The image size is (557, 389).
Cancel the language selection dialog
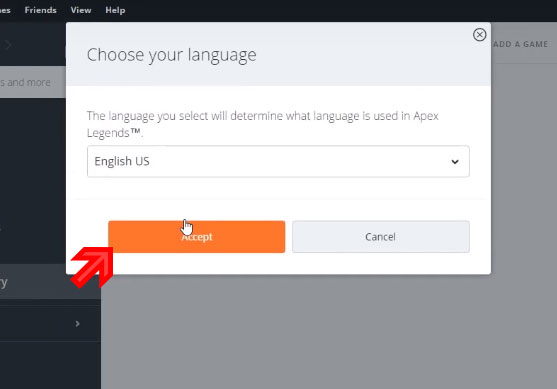point(380,237)
